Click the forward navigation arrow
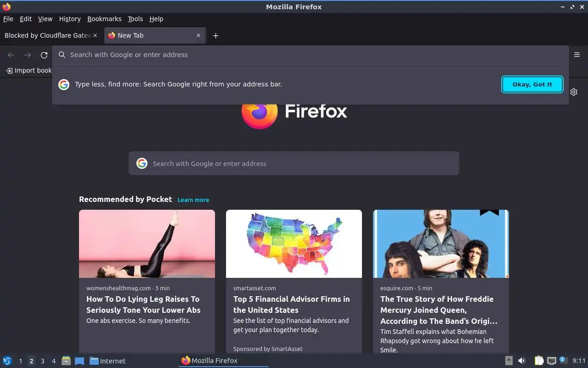This screenshot has width=588, height=368. pyautogui.click(x=28, y=55)
